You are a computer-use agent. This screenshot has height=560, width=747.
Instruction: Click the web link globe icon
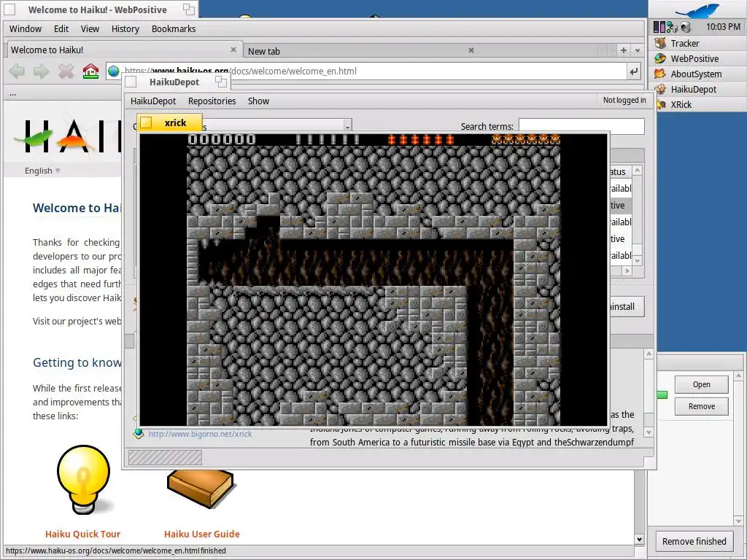click(138, 434)
